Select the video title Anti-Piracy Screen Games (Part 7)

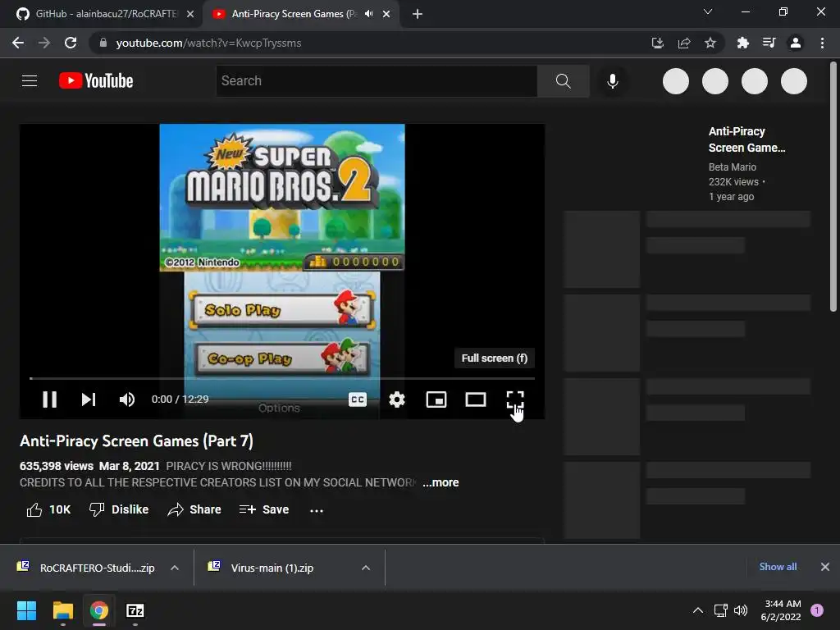point(137,441)
